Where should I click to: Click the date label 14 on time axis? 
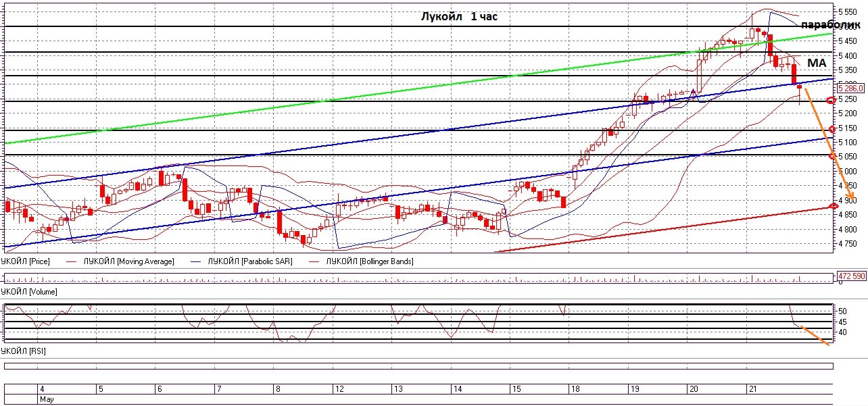pyautogui.click(x=458, y=389)
